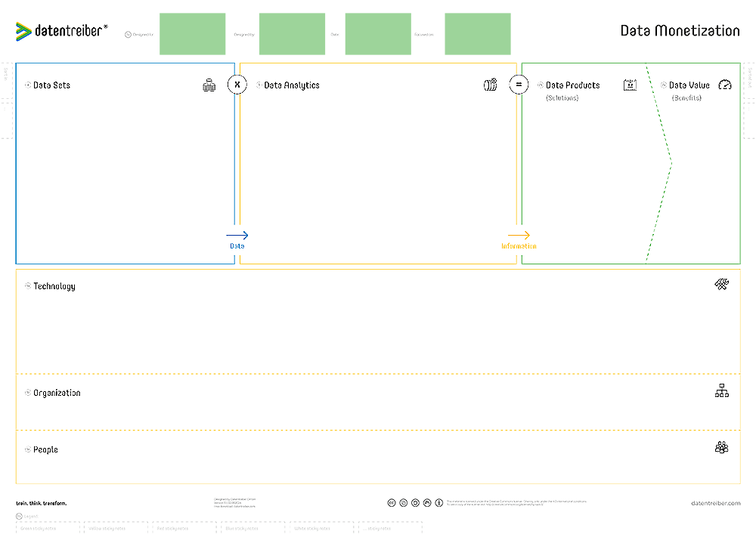Click the Technology heading
The image size is (756, 534).
(54, 286)
